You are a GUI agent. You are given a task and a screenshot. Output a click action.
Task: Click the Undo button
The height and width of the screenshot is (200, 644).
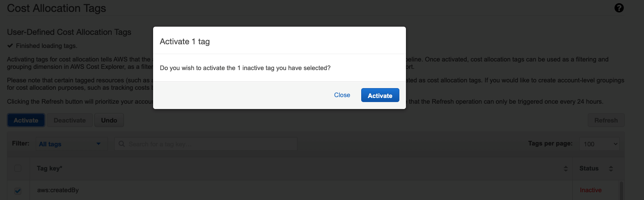coord(109,120)
